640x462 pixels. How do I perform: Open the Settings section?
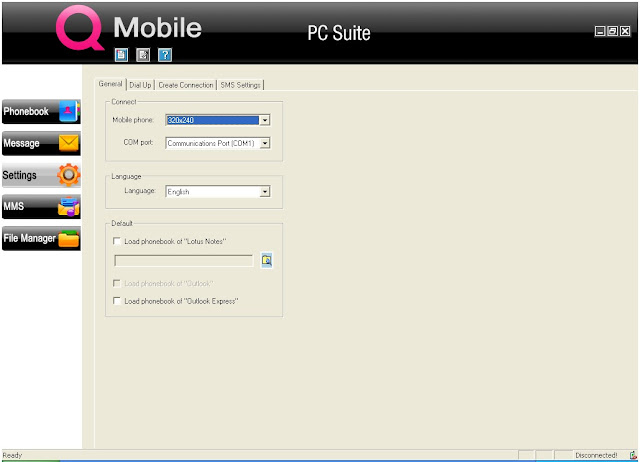pos(41,175)
